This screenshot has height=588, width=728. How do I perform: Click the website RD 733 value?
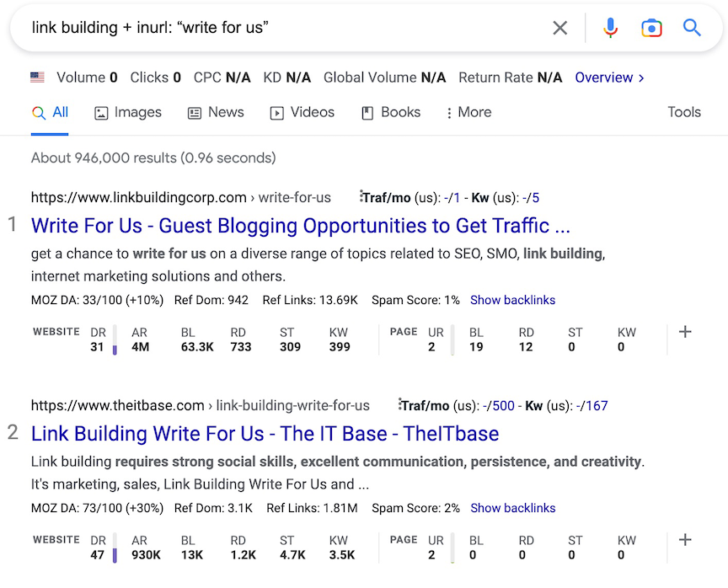click(x=241, y=347)
